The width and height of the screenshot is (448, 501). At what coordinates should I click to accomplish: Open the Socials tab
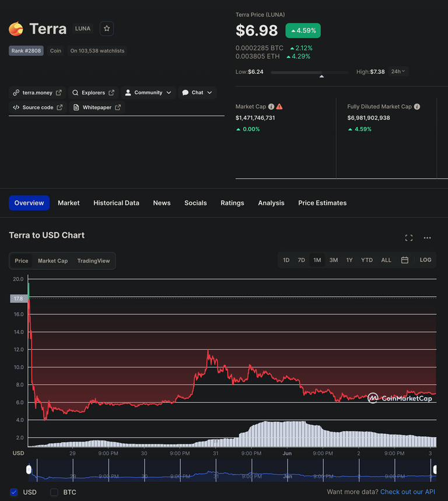pos(195,203)
